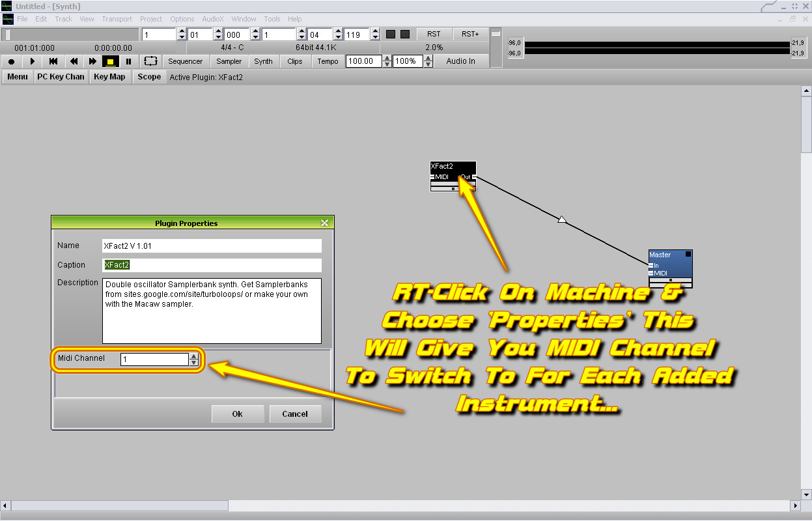Click the RST+ button
This screenshot has height=521, width=812.
coord(470,34)
